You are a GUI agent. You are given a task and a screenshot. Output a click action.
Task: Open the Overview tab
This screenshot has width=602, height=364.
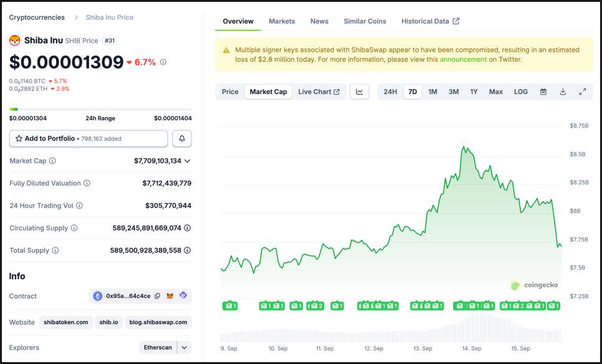pos(238,21)
